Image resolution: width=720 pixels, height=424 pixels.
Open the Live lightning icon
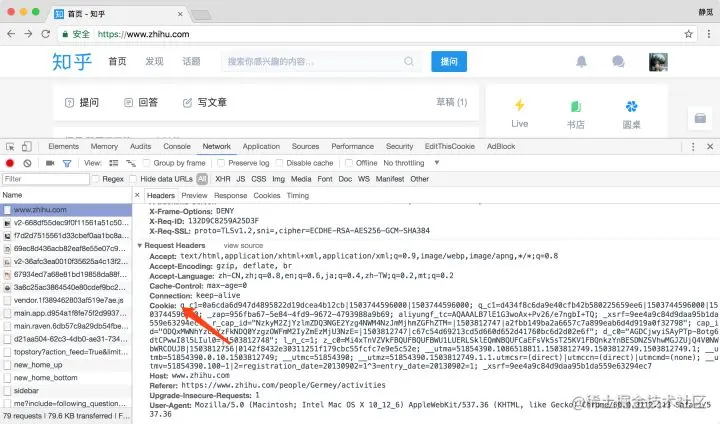pos(519,106)
